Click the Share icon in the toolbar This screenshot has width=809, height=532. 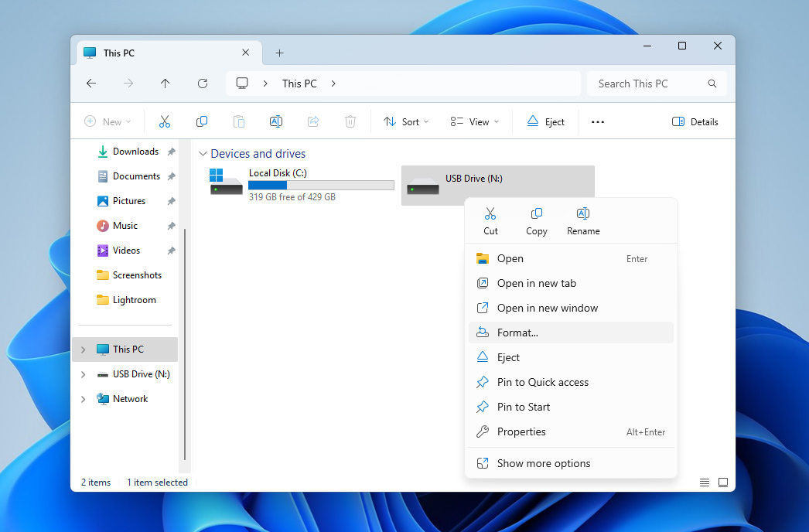pos(313,121)
